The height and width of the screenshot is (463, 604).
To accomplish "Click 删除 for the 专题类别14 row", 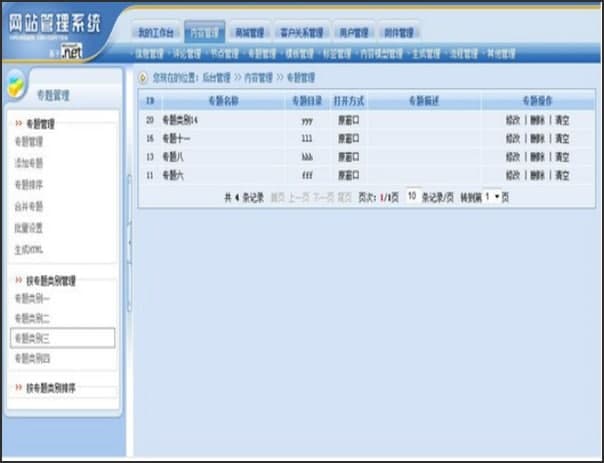I will (537, 120).
